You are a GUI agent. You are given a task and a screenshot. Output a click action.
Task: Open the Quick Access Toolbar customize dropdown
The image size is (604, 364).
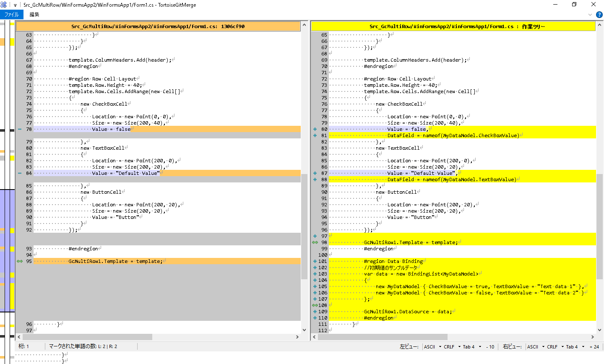(15, 5)
